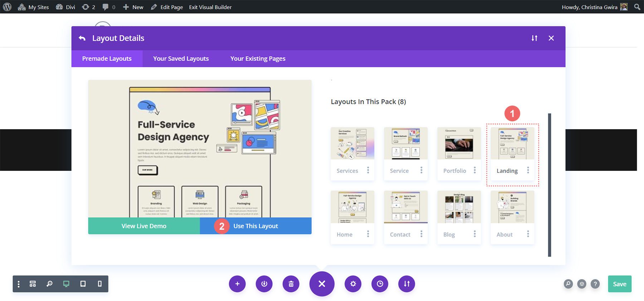The height and width of the screenshot is (301, 644).
Task: Click the purple plus add-layout button
Action: click(237, 284)
